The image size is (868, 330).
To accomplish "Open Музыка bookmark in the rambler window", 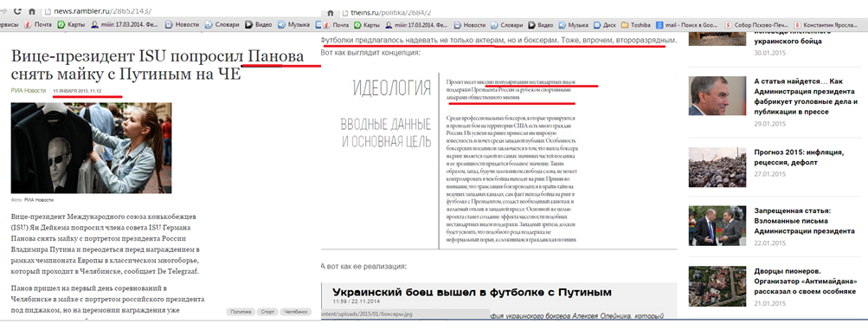I will coord(294,24).
